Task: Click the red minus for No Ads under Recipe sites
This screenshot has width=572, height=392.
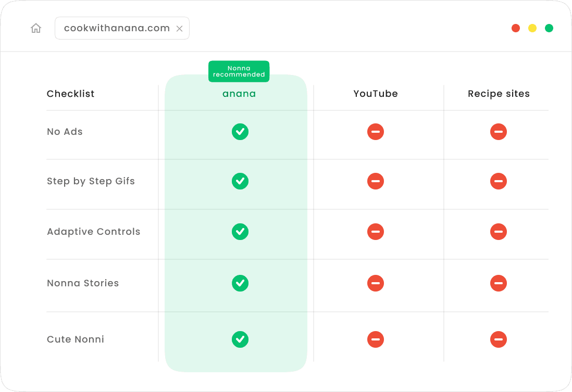Action: (499, 132)
